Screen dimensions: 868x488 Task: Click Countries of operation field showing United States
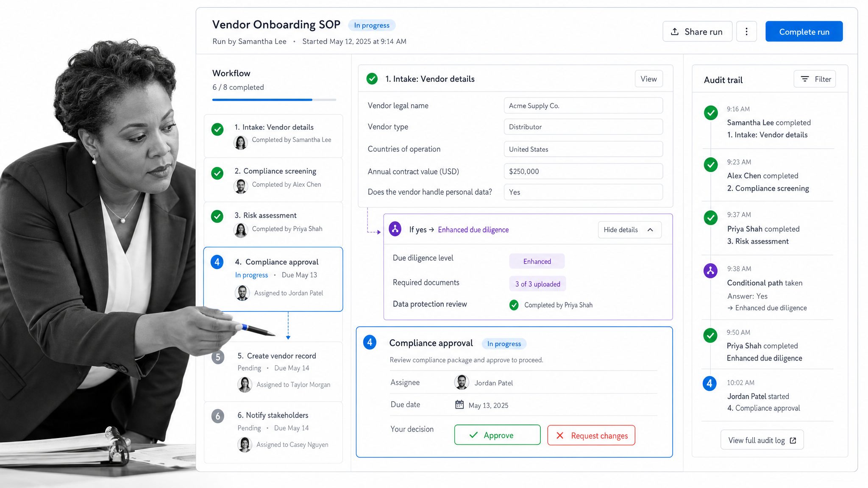tap(583, 149)
